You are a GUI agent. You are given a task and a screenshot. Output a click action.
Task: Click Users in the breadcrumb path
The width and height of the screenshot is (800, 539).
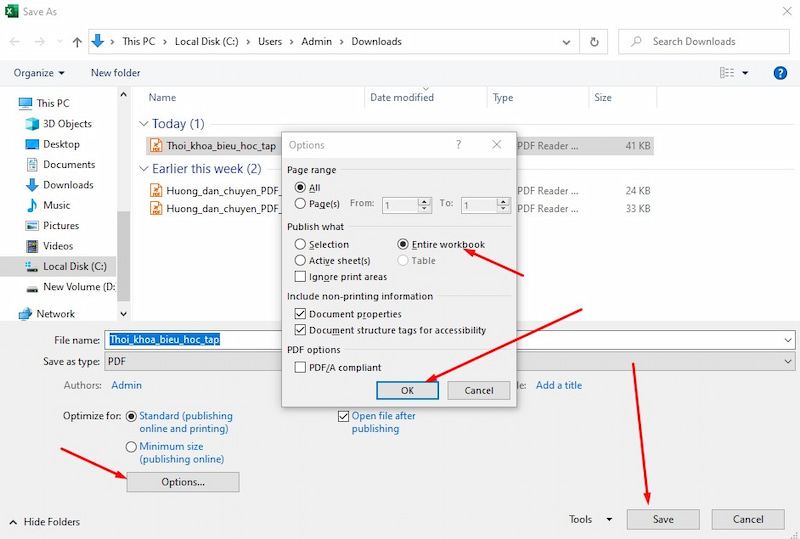pyautogui.click(x=269, y=42)
